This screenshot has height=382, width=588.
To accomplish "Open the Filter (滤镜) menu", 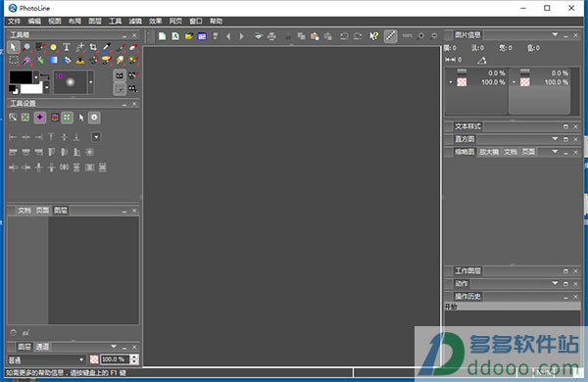I will (135, 21).
